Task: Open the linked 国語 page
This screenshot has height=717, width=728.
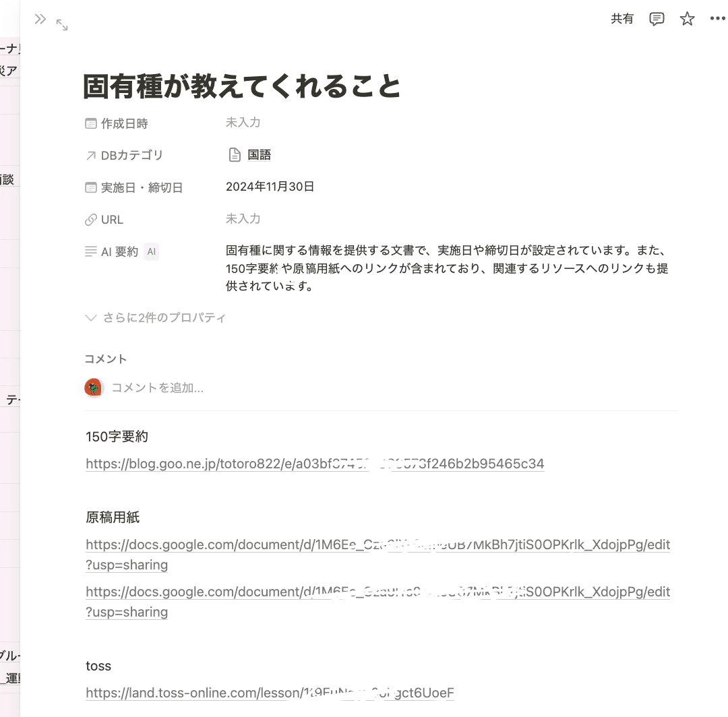Action: point(259,154)
